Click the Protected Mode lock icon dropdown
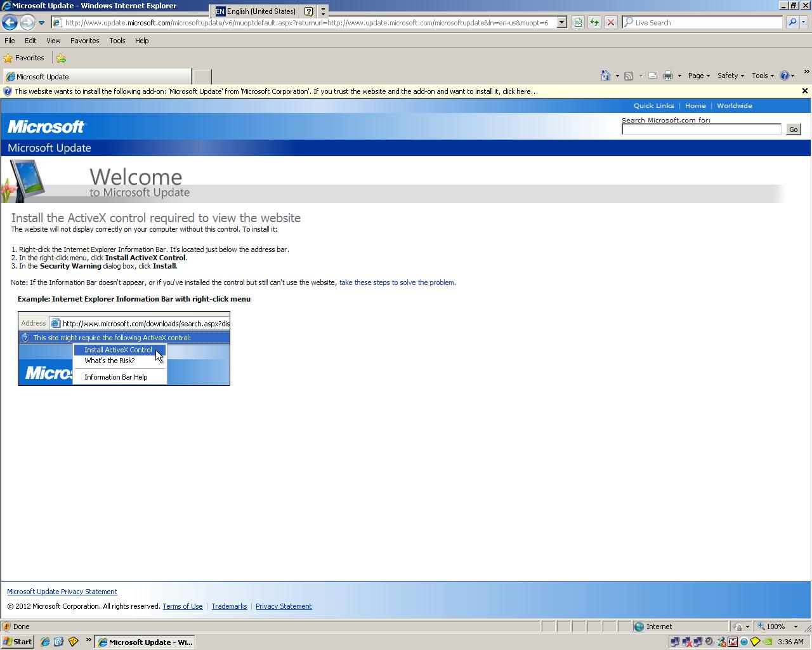 click(741, 627)
